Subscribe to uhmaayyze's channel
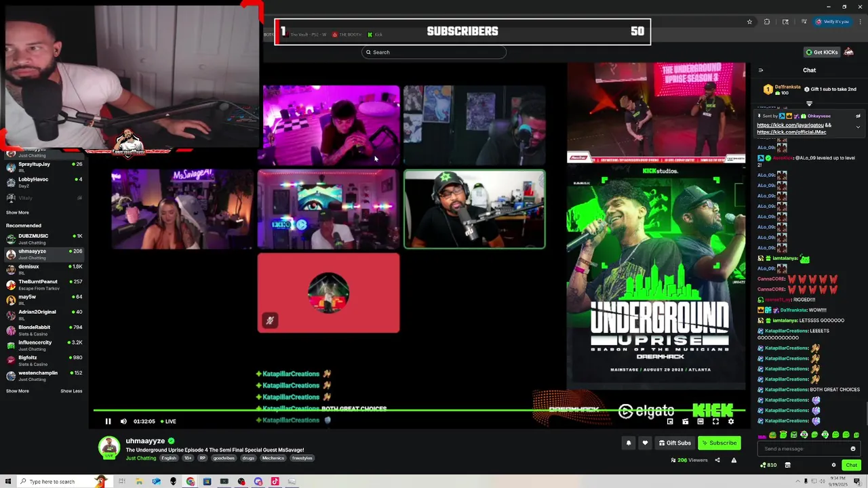The image size is (868, 488). click(x=719, y=443)
